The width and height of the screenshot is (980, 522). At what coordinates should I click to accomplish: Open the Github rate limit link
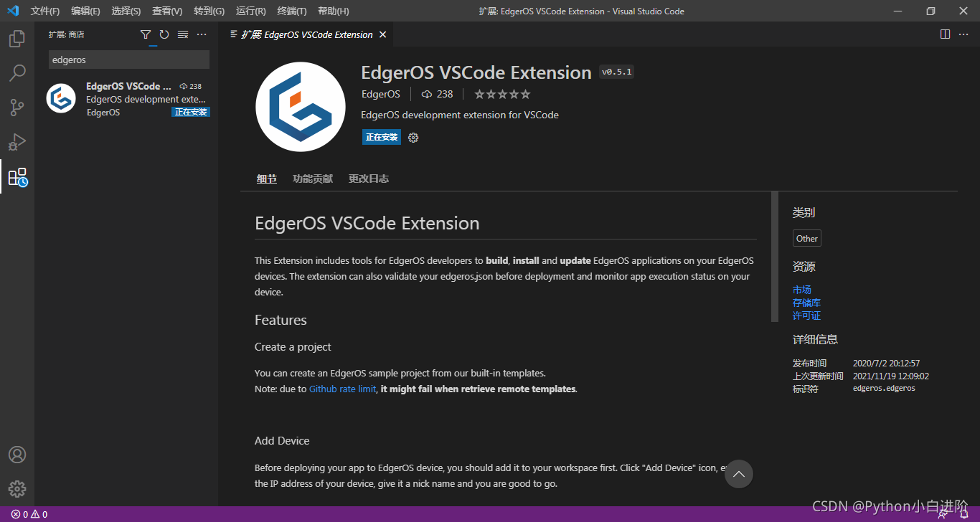tap(342, 389)
